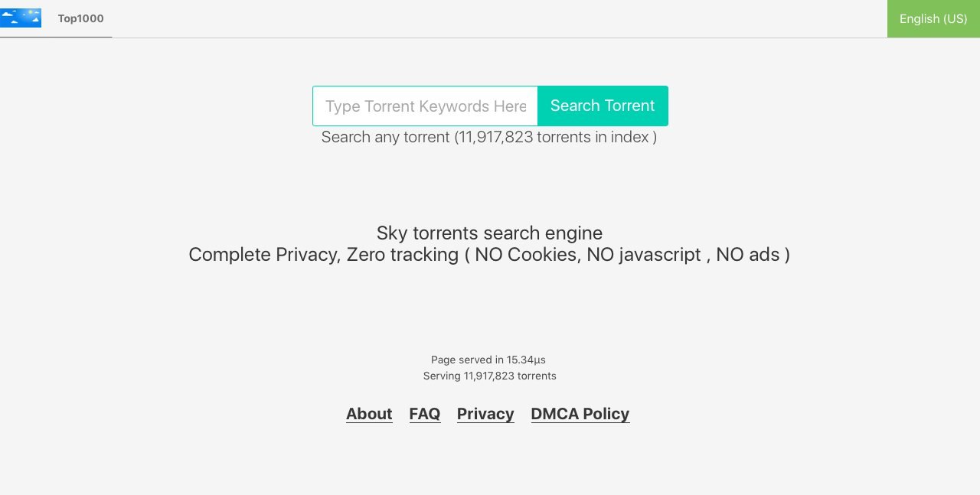
Task: Return home via the blue sky logo image
Action: [x=21, y=18]
